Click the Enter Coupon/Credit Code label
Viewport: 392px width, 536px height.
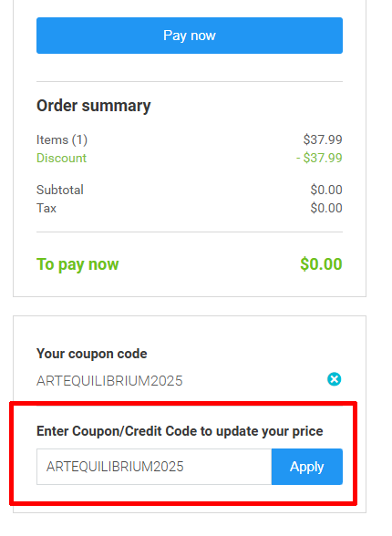point(180,431)
